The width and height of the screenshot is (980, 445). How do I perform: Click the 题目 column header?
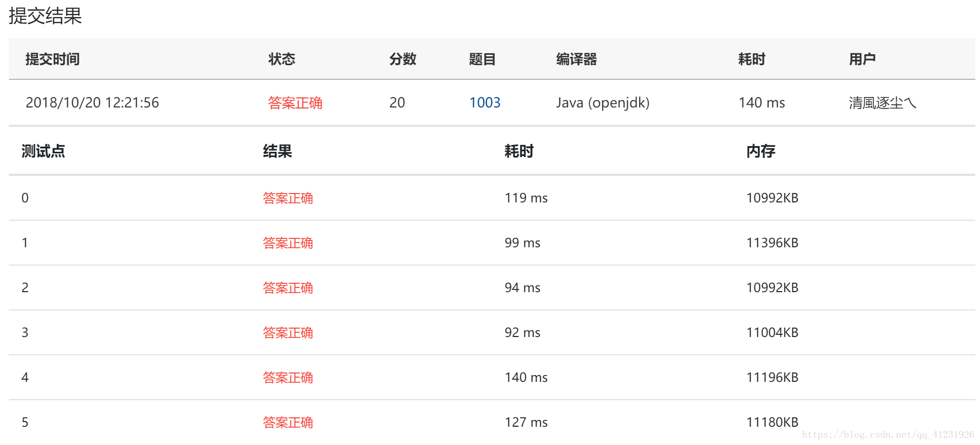point(482,59)
